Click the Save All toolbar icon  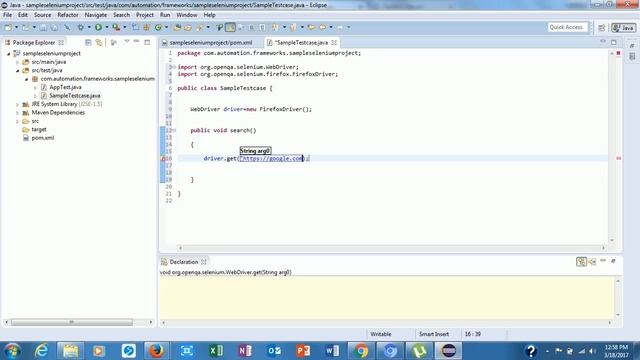(54, 27)
